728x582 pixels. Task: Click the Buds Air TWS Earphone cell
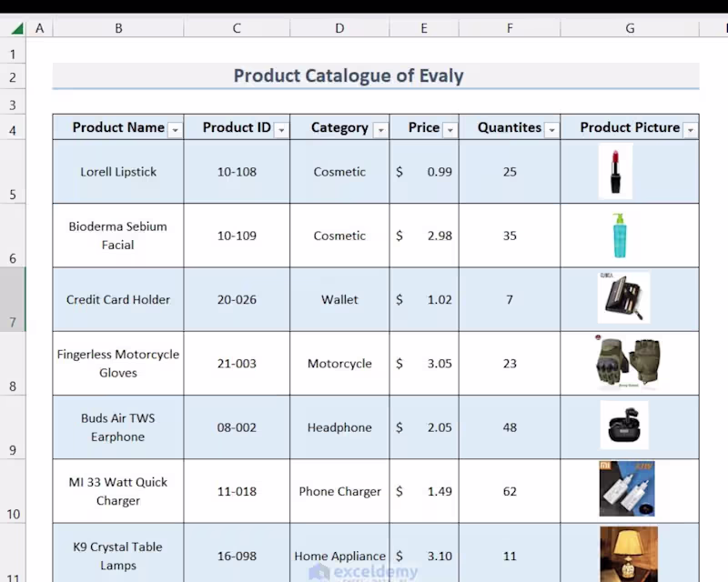[x=118, y=427]
